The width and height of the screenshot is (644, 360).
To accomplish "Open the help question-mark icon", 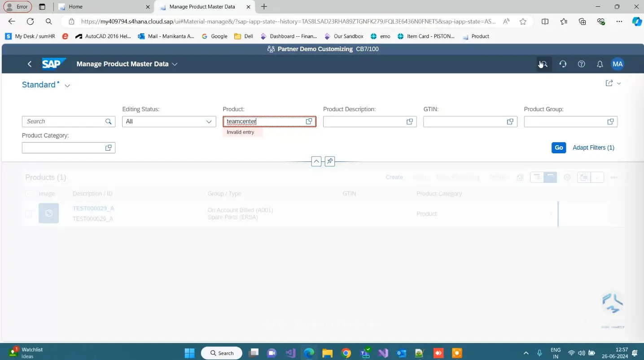I will [581, 64].
